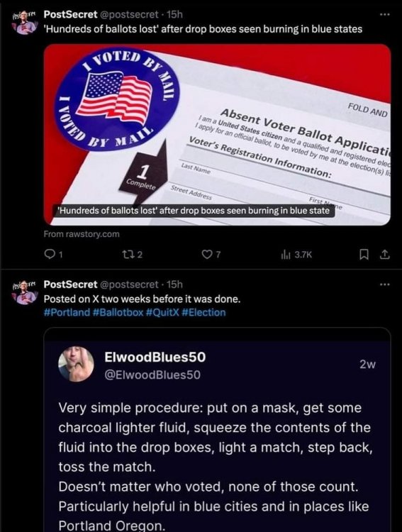The width and height of the screenshot is (402, 532).
Task: View analytics showing 3.7K views
Action: point(296,255)
